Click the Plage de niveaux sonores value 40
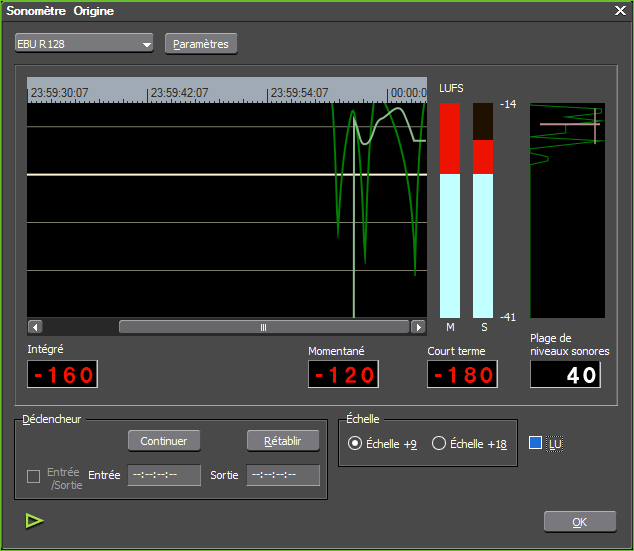The image size is (634, 551). click(565, 374)
